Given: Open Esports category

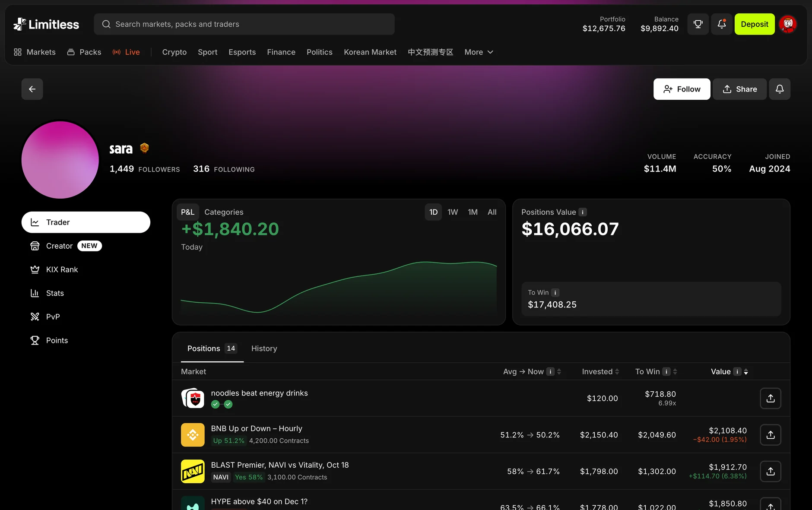Looking at the screenshot, I should pos(242,52).
